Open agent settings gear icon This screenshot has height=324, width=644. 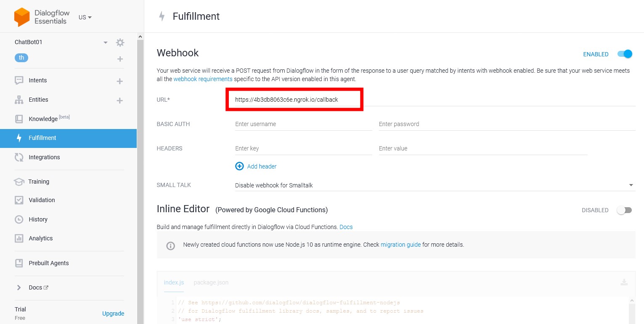point(120,42)
